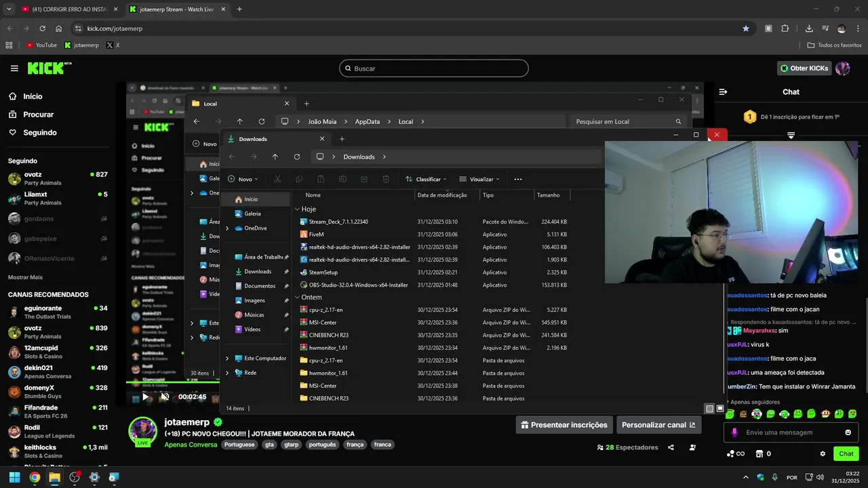Open the Extensions puzzle icon
This screenshot has width=868, height=488.
pos(785,28)
